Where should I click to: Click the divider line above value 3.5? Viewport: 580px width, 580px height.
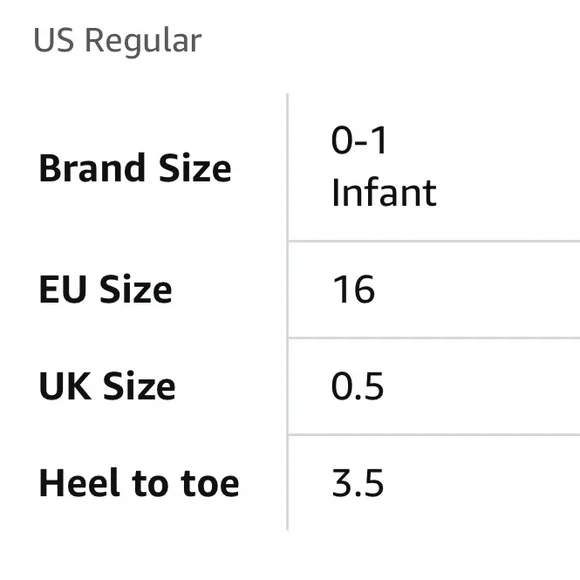434,435
